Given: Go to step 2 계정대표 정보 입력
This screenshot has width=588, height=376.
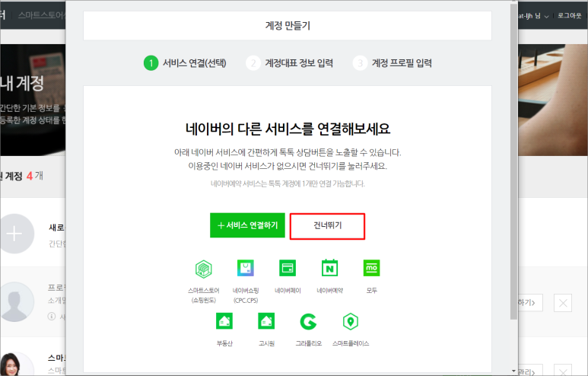Looking at the screenshot, I should (x=290, y=63).
